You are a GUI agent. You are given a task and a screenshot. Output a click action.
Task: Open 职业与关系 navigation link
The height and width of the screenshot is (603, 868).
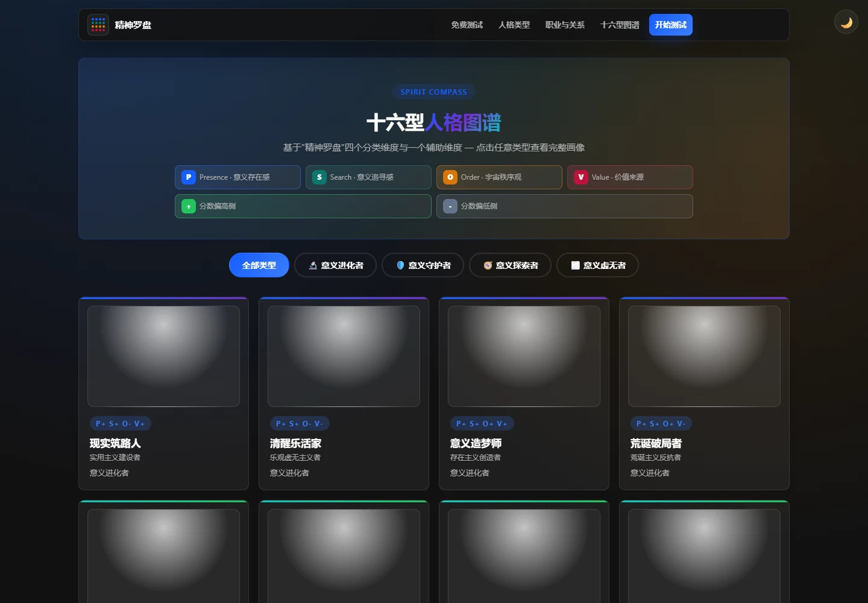pyautogui.click(x=565, y=25)
